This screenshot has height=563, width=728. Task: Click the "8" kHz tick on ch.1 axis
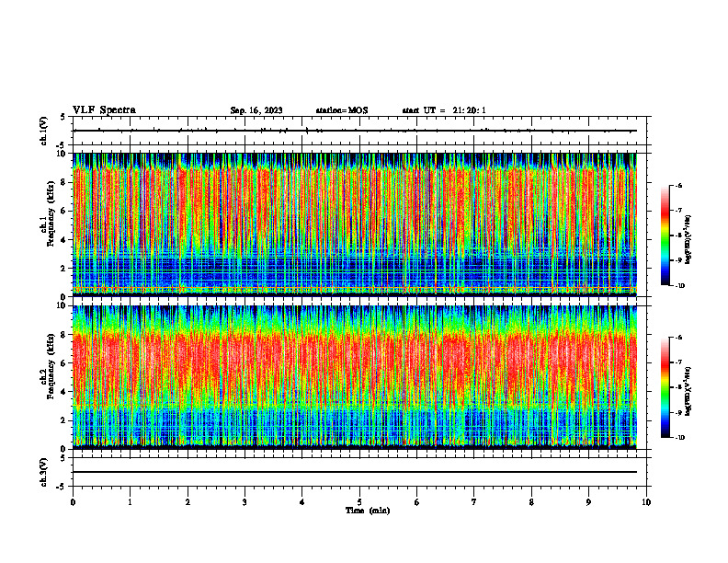(x=64, y=182)
